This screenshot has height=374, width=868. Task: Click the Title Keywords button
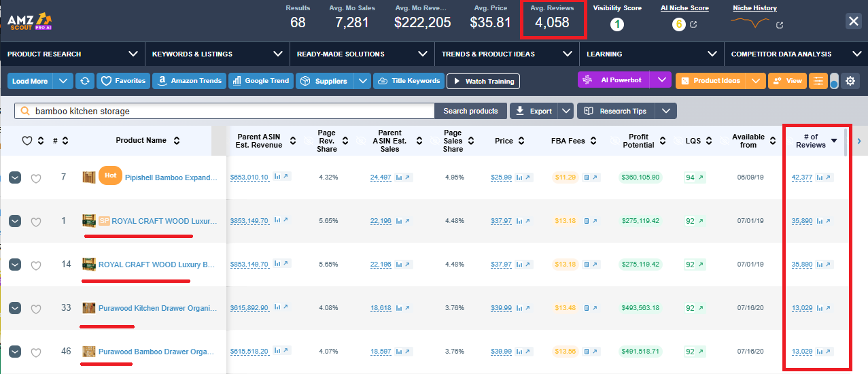point(409,81)
